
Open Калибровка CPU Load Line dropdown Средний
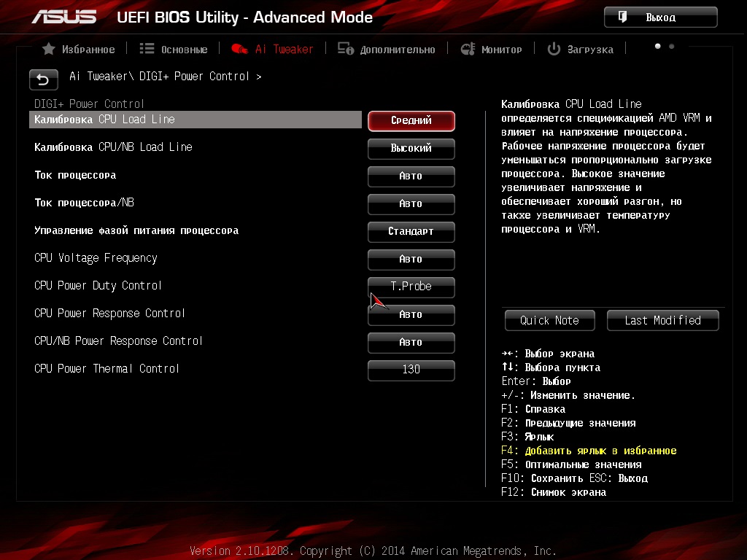[x=411, y=121]
